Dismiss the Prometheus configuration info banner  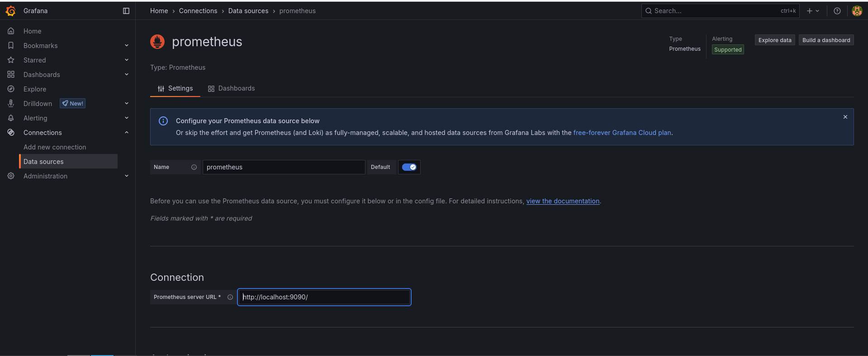(845, 117)
